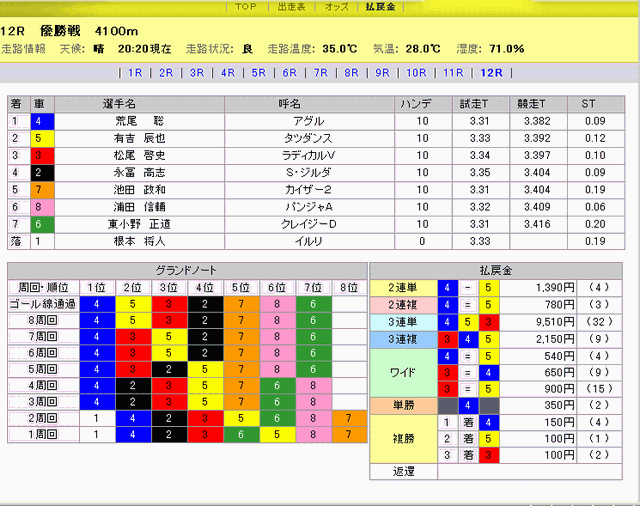Go to the 3R race link

197,73
